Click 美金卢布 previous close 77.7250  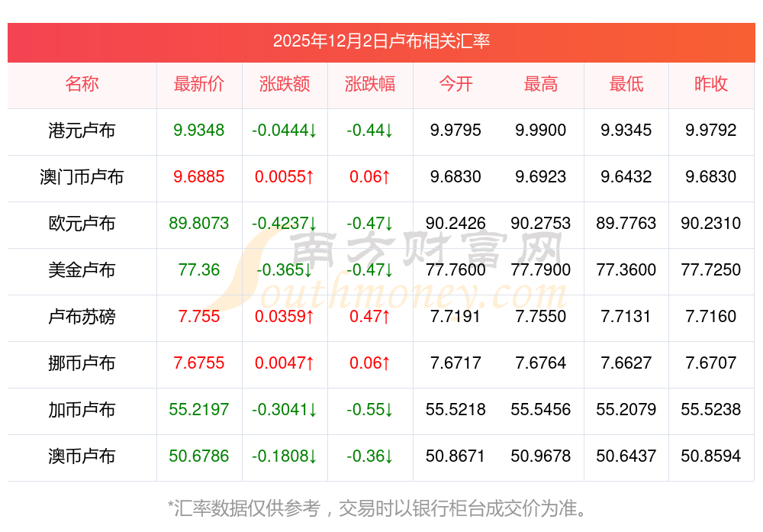click(x=711, y=269)
